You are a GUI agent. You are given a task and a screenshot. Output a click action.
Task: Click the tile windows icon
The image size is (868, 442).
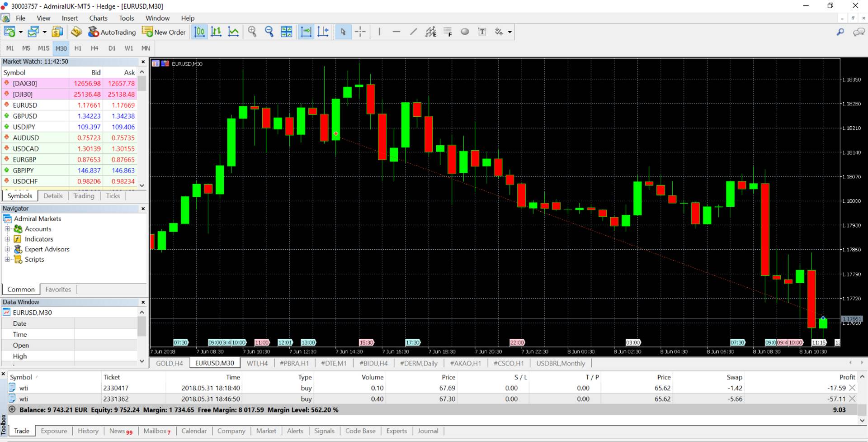287,32
